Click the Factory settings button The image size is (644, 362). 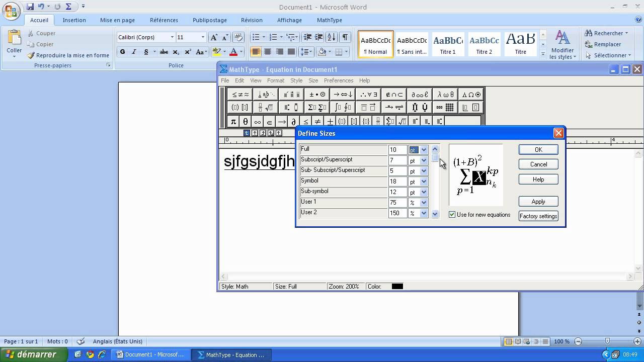pos(538,216)
